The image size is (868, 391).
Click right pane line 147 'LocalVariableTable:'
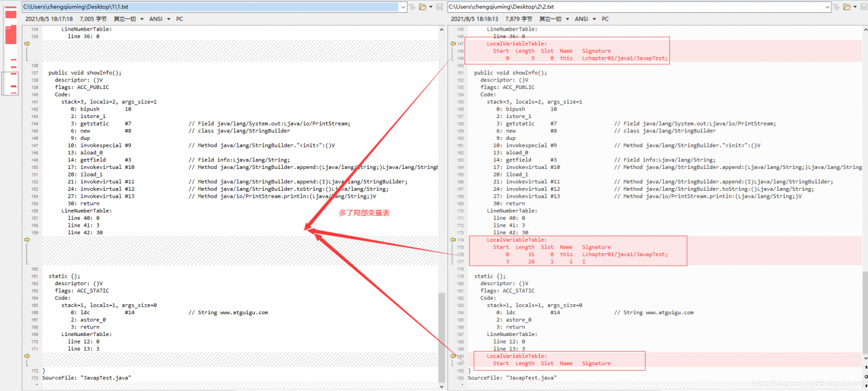tap(517, 43)
